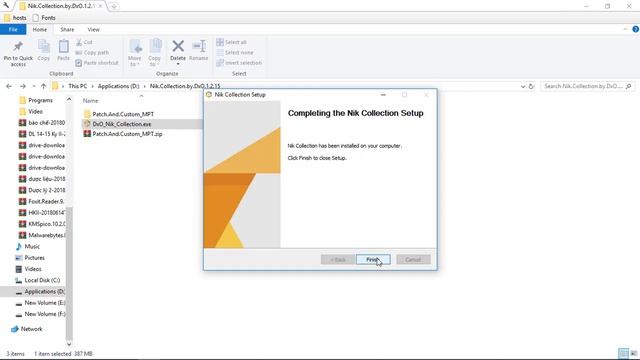Click Paste shortcut in ribbon

(97, 63)
